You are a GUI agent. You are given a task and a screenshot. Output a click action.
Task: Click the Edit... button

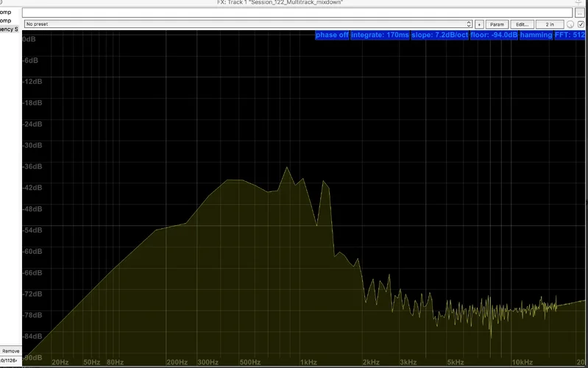(522, 24)
